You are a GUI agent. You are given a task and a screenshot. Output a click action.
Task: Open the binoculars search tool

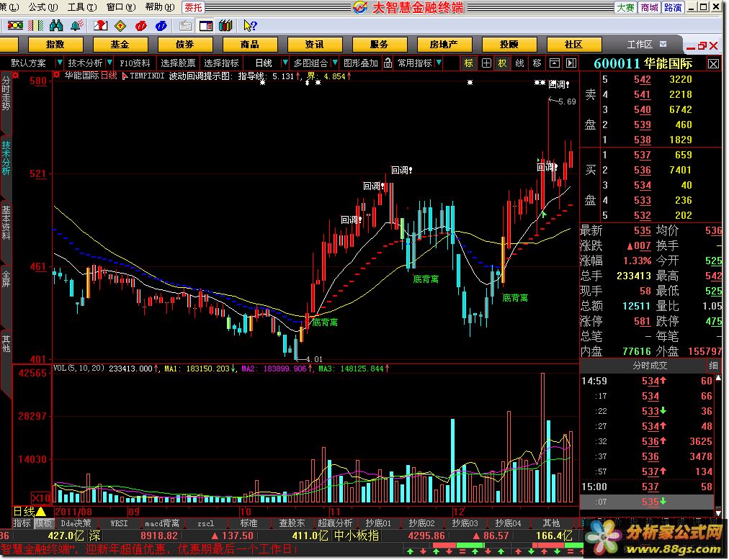55,26
